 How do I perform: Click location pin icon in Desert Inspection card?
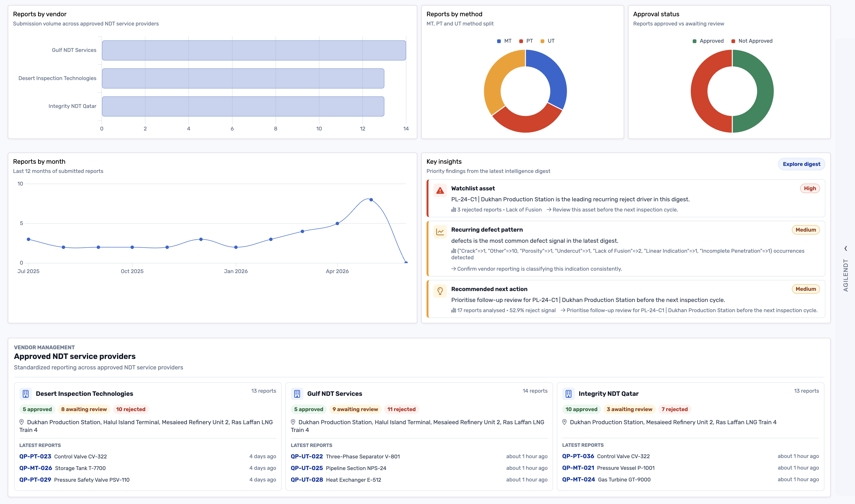click(22, 422)
